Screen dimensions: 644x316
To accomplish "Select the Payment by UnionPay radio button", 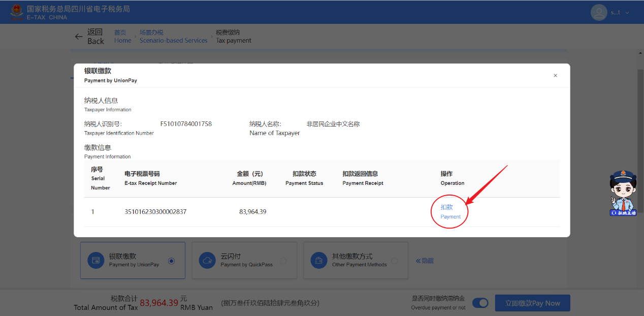I will click(x=171, y=261).
